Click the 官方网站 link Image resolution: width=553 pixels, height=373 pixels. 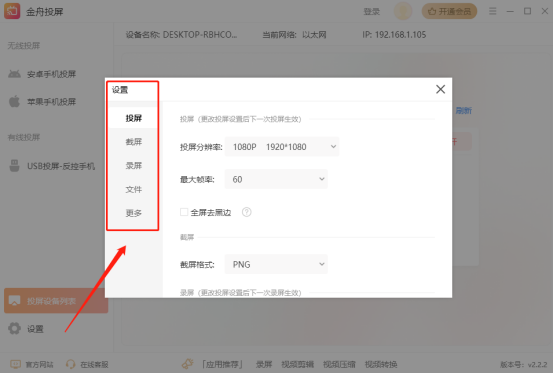[39, 364]
